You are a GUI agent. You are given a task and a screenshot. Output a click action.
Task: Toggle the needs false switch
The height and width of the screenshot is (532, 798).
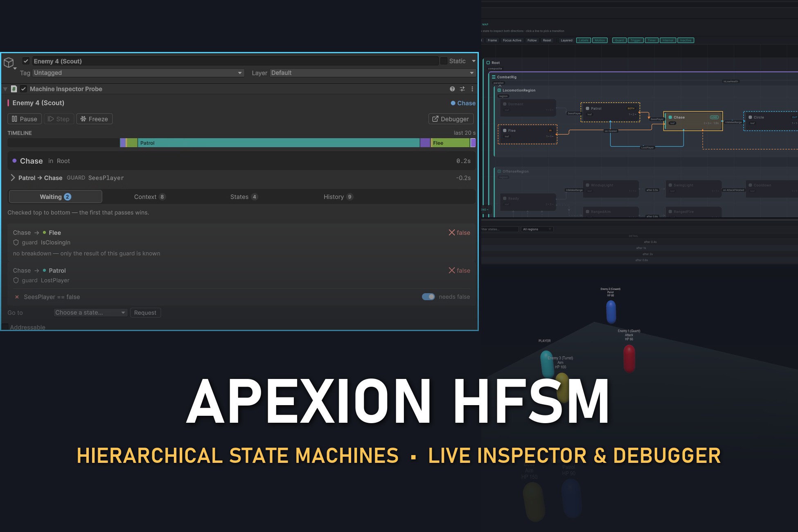[x=428, y=297]
